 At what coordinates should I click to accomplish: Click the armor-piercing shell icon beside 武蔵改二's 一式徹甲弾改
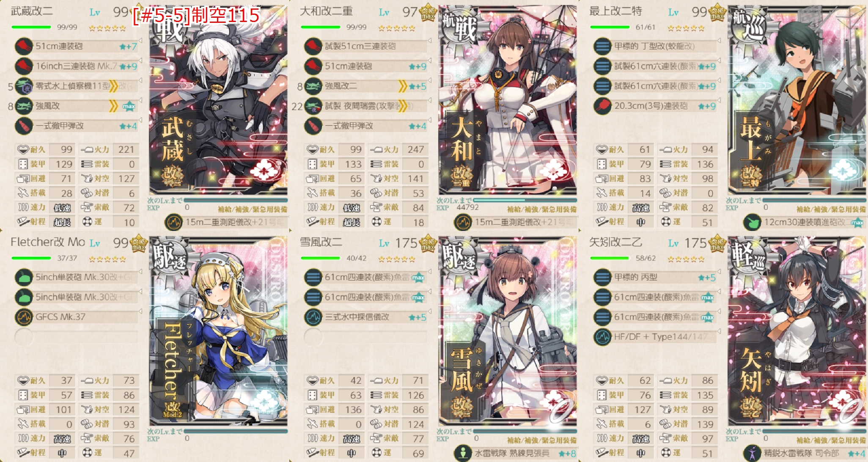click(x=24, y=126)
